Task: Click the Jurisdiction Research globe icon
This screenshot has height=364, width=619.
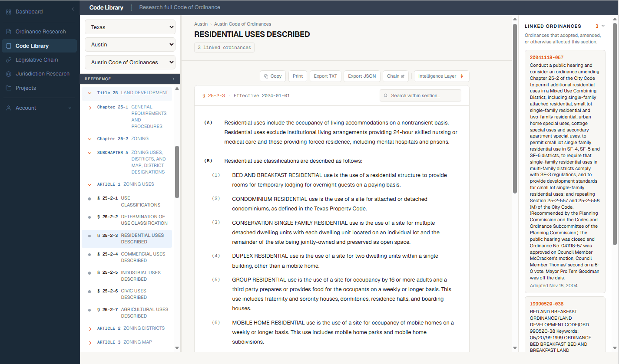Action: pos(9,74)
